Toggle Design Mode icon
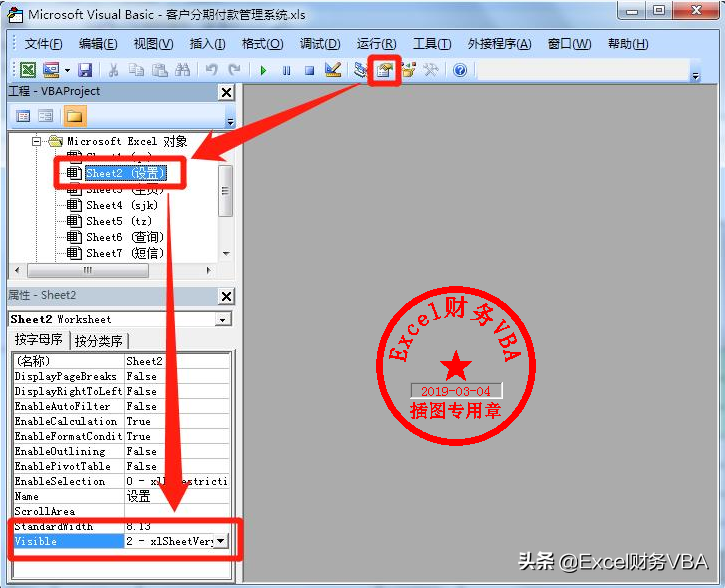 pos(333,70)
